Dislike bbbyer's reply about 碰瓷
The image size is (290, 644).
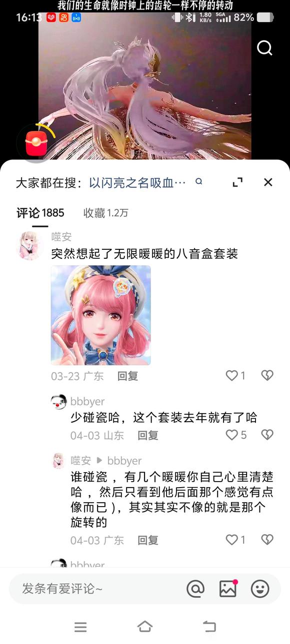click(267, 435)
